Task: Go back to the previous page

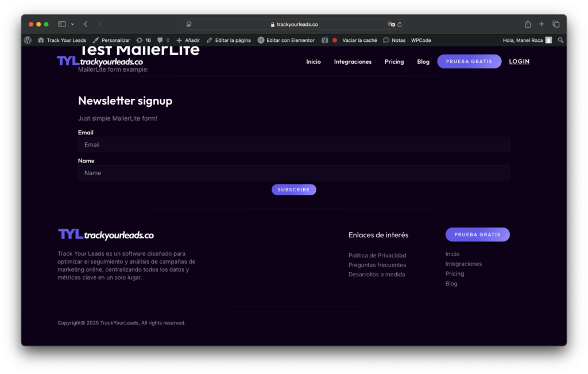Action: [x=86, y=24]
